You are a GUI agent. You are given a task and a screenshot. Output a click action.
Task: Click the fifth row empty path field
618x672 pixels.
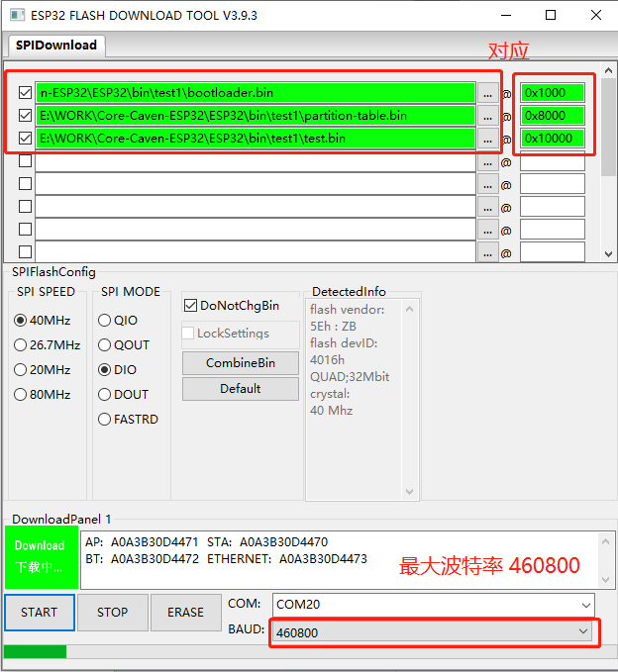coord(256,184)
